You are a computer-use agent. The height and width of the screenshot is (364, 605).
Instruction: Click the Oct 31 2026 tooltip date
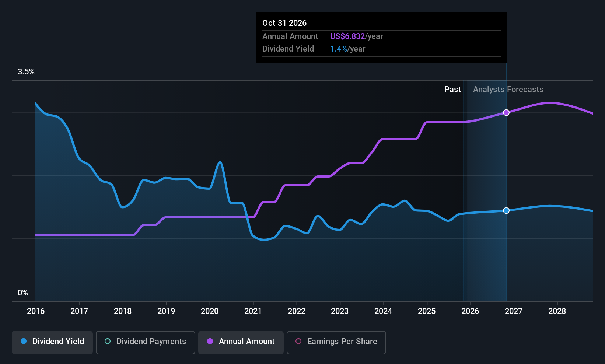[x=284, y=23]
